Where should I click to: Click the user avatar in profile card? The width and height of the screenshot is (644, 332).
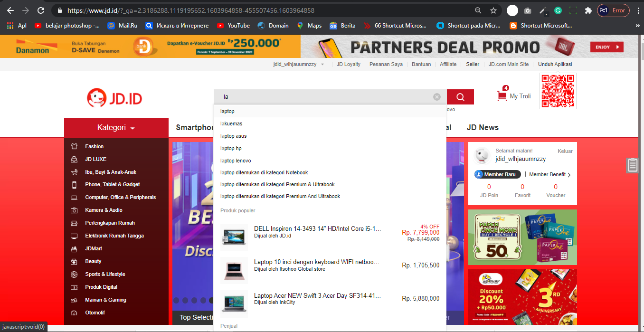(x=483, y=155)
